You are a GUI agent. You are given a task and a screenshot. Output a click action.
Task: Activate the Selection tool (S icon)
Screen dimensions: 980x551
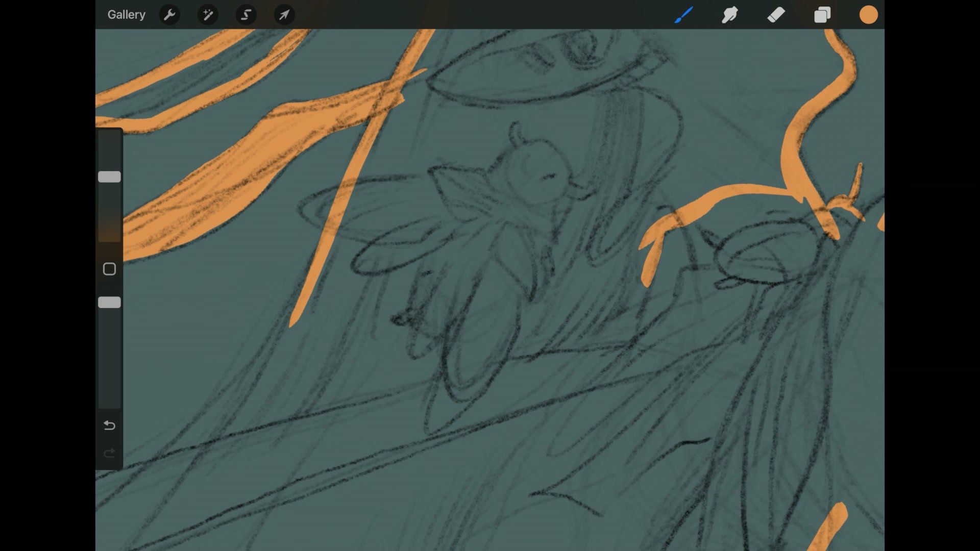(x=246, y=15)
